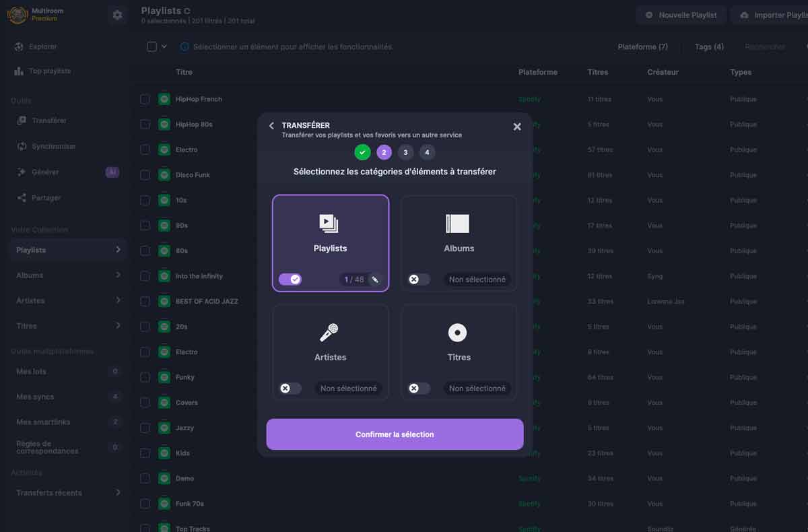The width and height of the screenshot is (808, 532).
Task: Click the Spotify icon on Kids row
Action: click(164, 453)
